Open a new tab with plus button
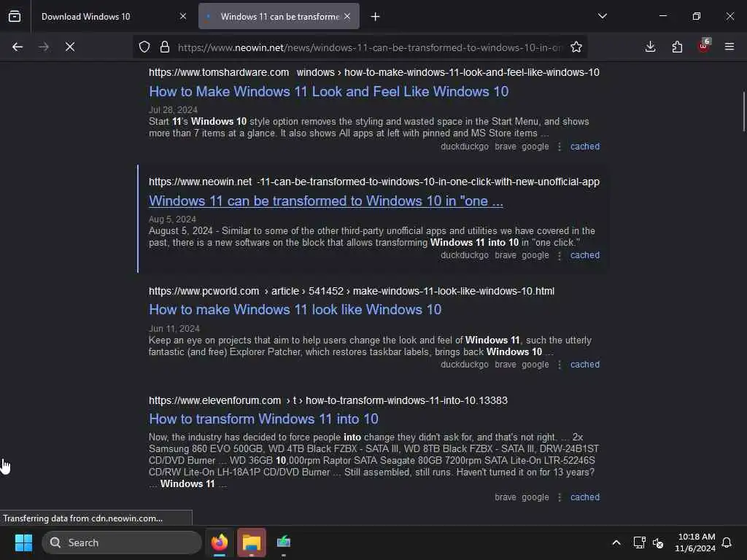This screenshot has width=747, height=560. [x=376, y=17]
